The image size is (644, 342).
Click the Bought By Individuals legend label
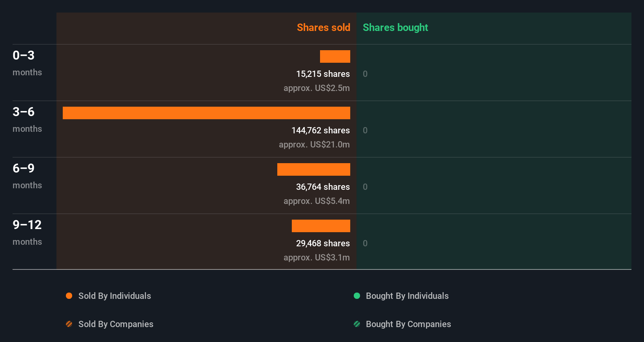(407, 296)
